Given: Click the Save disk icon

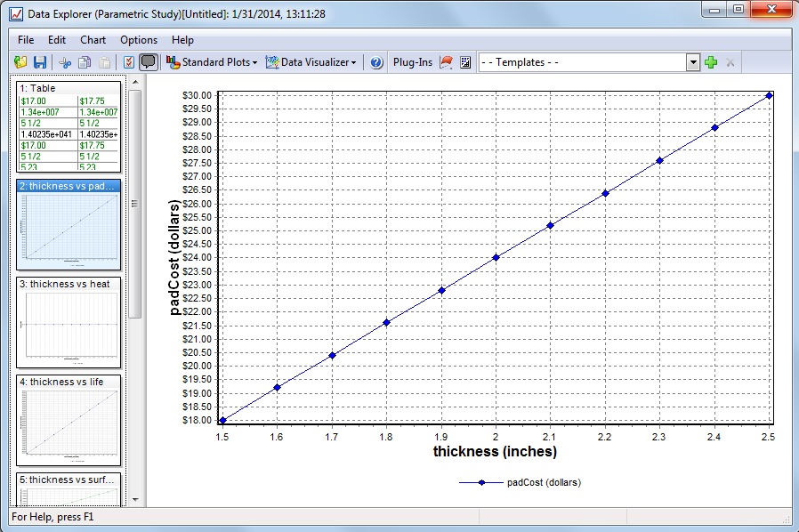Looking at the screenshot, I should 40,62.
